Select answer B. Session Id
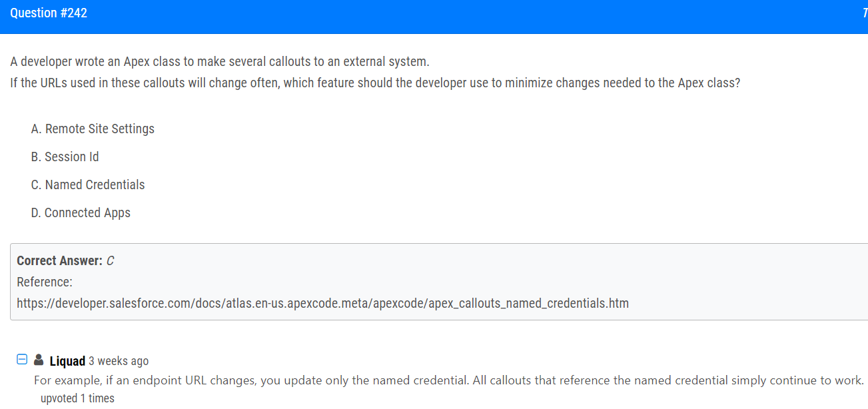 click(65, 157)
